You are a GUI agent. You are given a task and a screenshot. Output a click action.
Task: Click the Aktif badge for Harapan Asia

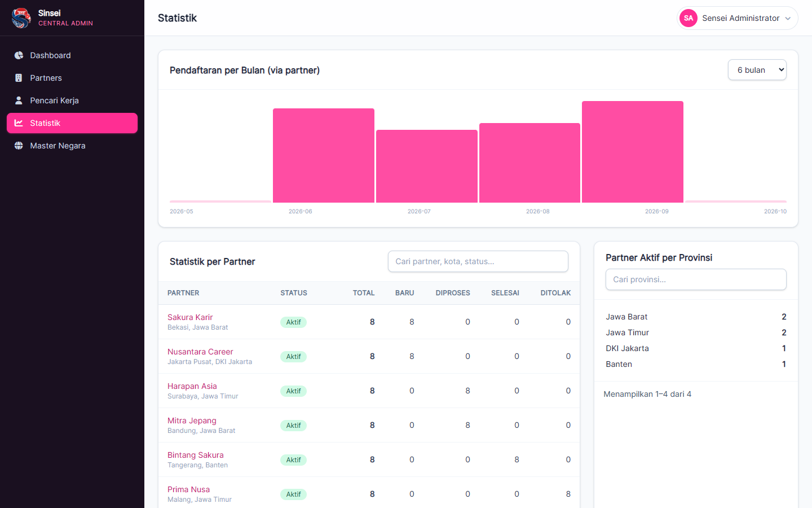click(x=293, y=391)
